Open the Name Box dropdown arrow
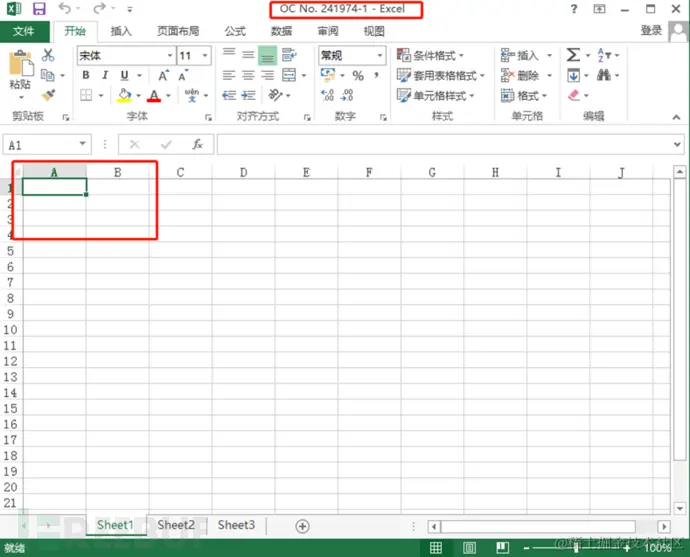The image size is (690, 557). [x=82, y=144]
